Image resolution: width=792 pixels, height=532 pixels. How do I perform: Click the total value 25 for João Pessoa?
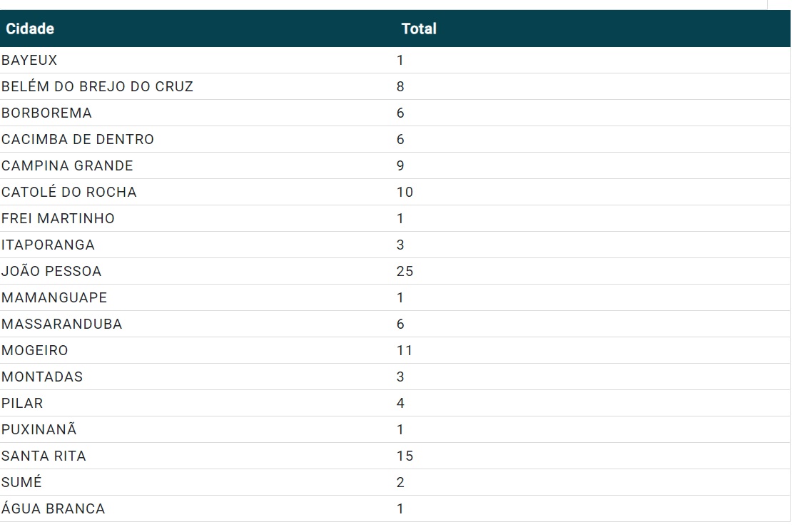[x=405, y=272]
